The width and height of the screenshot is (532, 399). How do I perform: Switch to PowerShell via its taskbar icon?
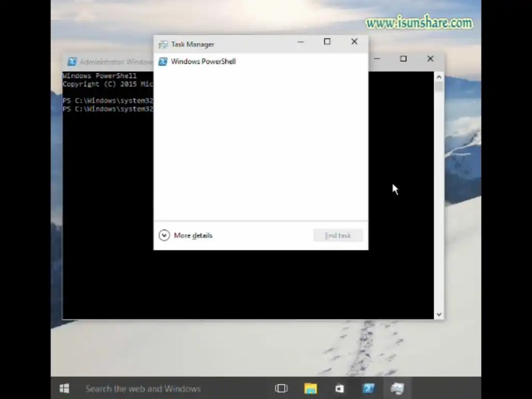(368, 388)
